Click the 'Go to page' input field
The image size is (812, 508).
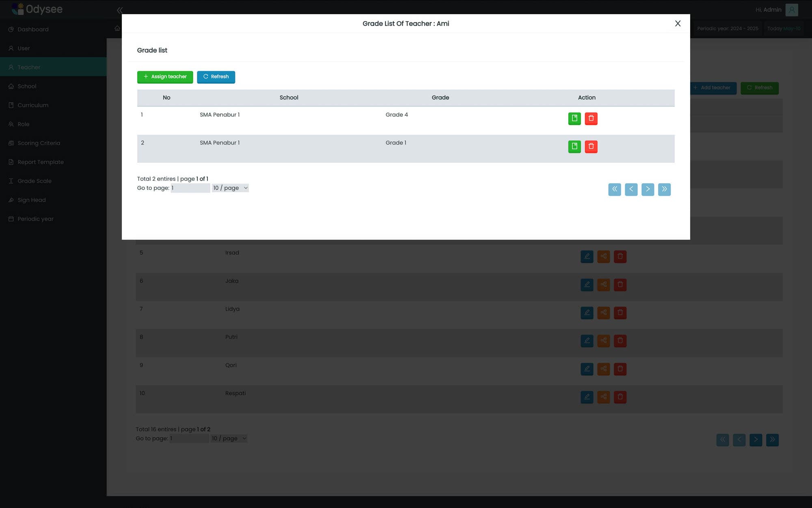coord(190,188)
